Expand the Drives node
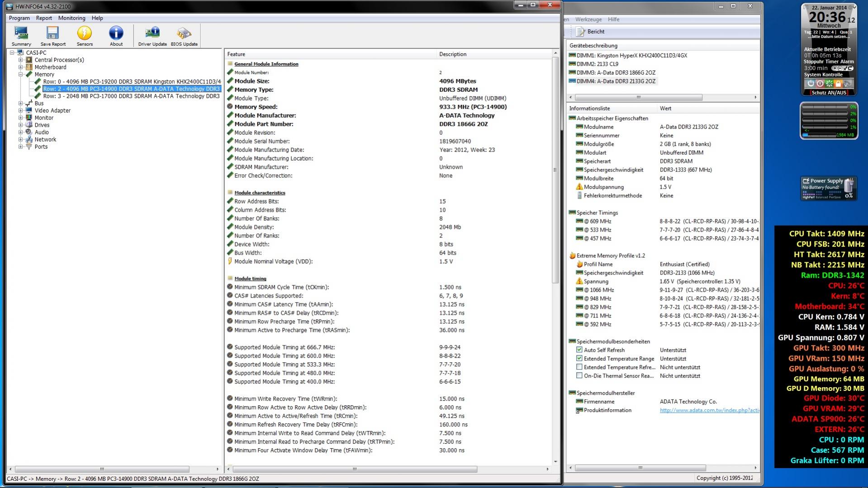 click(20, 125)
